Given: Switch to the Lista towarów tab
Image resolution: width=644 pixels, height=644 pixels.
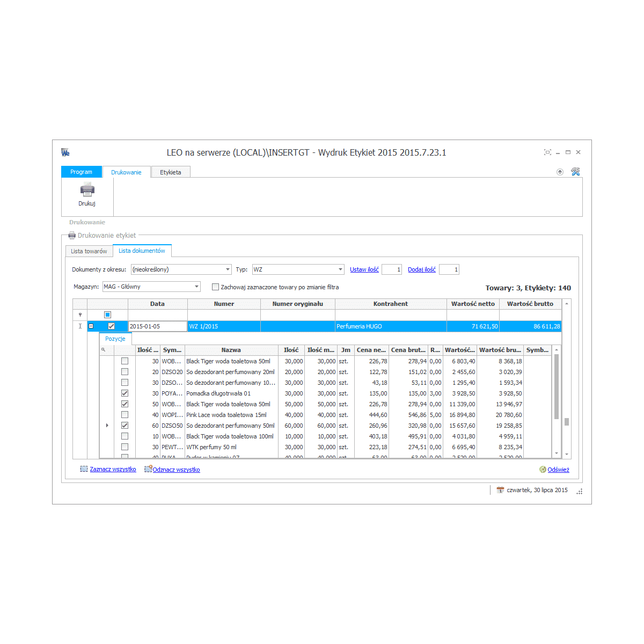Looking at the screenshot, I should [89, 251].
